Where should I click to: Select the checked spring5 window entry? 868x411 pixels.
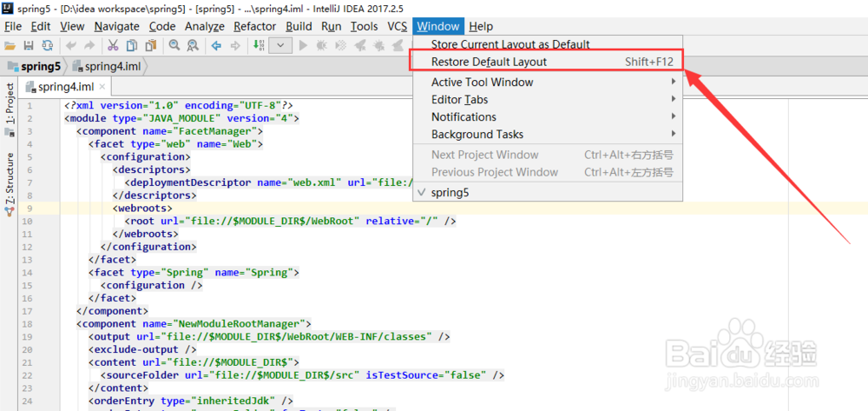(549, 192)
